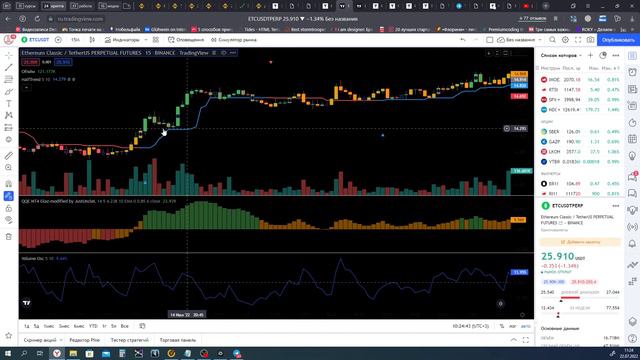
Task: Select the crosshair cursor tool
Action: 9,56
